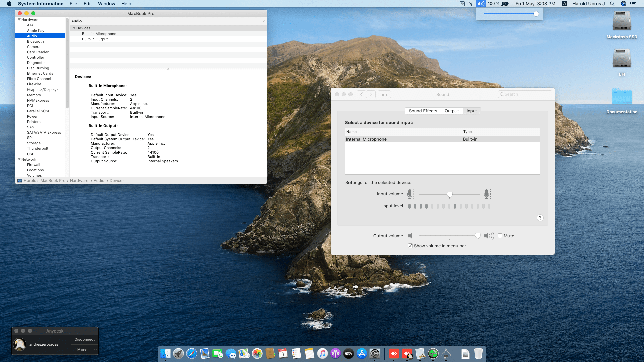Launch Music from the dock

(322, 353)
